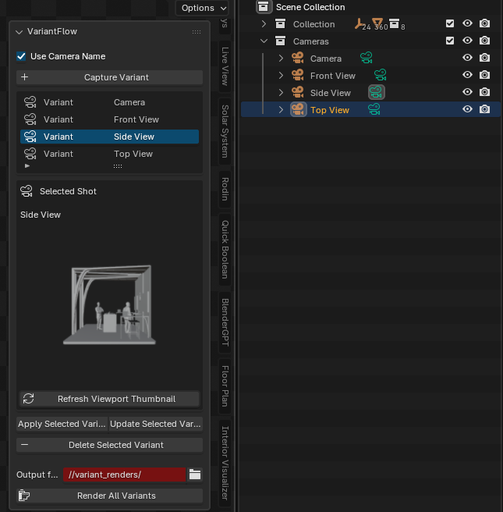This screenshot has width=503, height=512.
Task: Expand the variant list filter triangle
Action: (27, 166)
